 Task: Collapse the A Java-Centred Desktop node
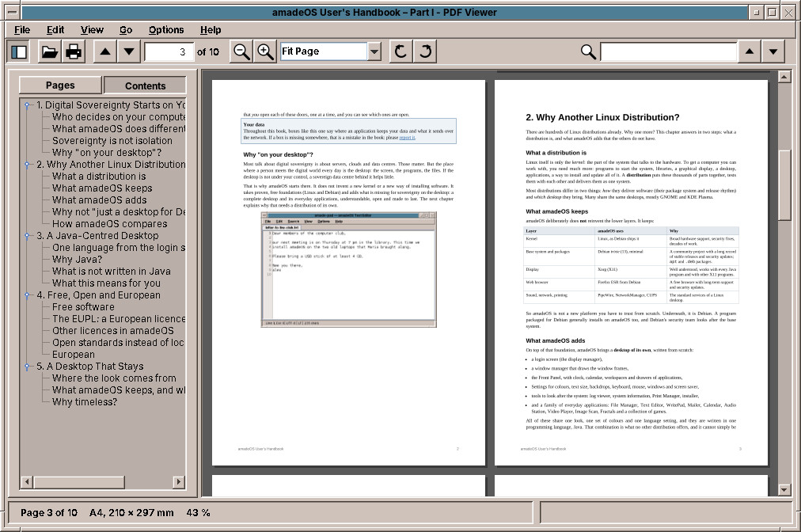coord(27,236)
